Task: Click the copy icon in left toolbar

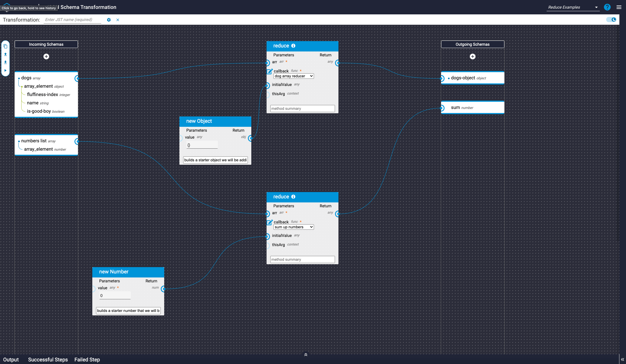Action: click(x=5, y=46)
